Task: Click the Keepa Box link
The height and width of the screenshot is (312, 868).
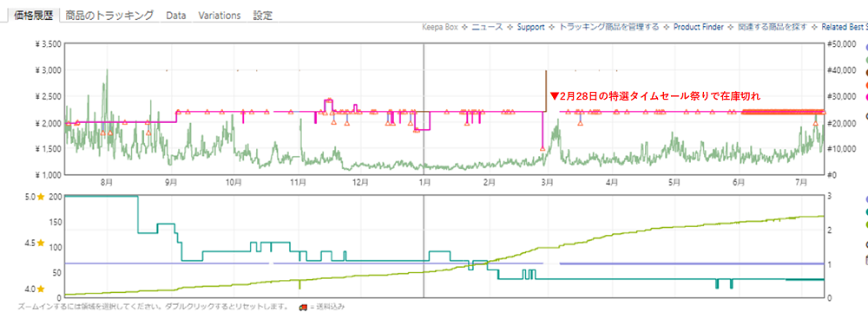Action: 441,27
